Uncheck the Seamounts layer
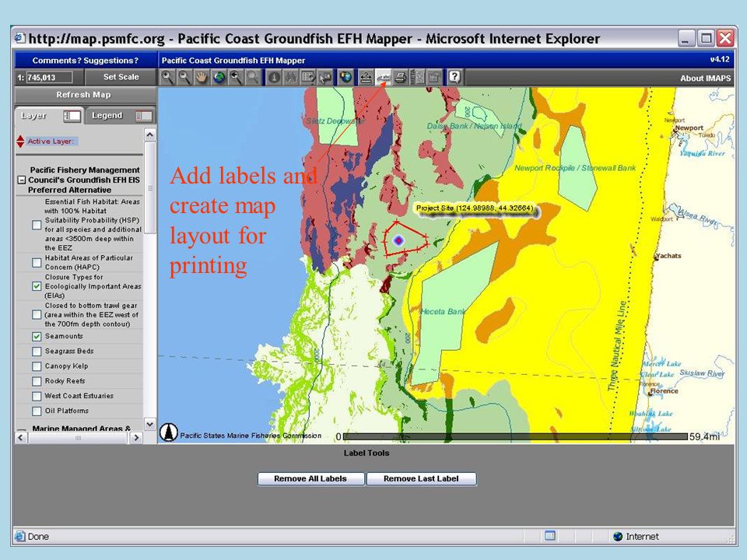 (x=37, y=336)
